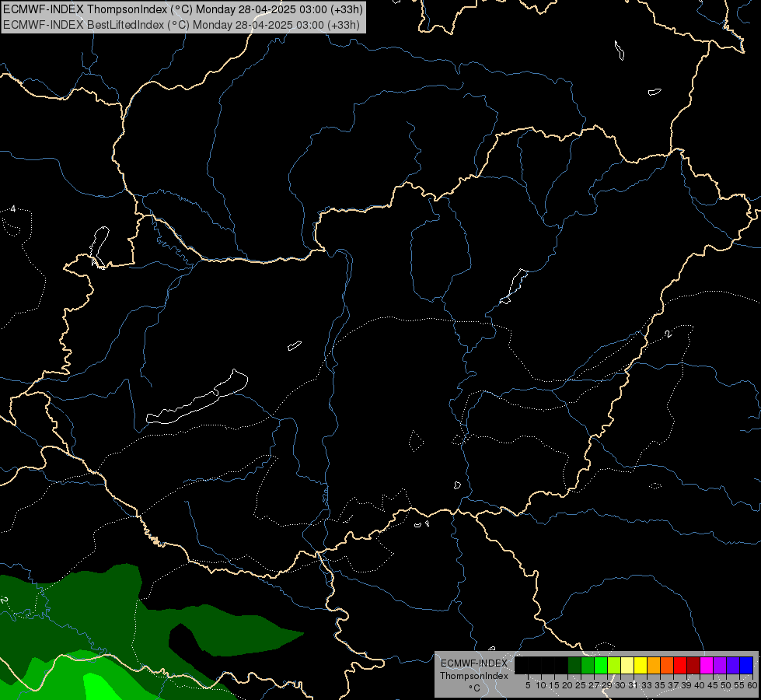Click the red-orange 35–37 legend swatch
The width and height of the screenshot is (761, 700).
(667, 665)
